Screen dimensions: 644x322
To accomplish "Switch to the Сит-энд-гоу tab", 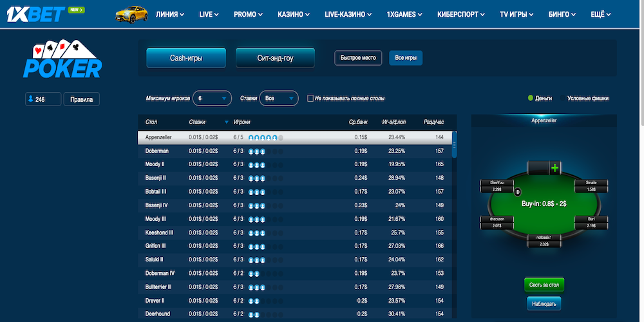I will tap(275, 58).
